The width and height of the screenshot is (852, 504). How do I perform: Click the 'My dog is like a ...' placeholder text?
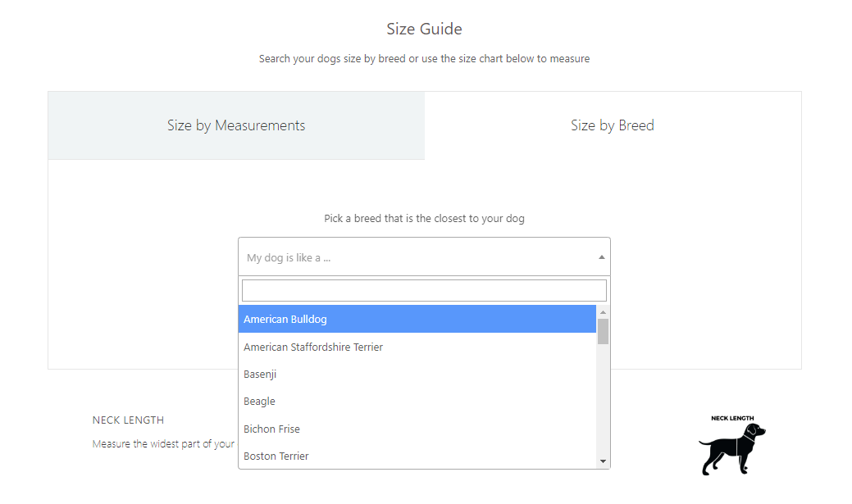click(289, 257)
